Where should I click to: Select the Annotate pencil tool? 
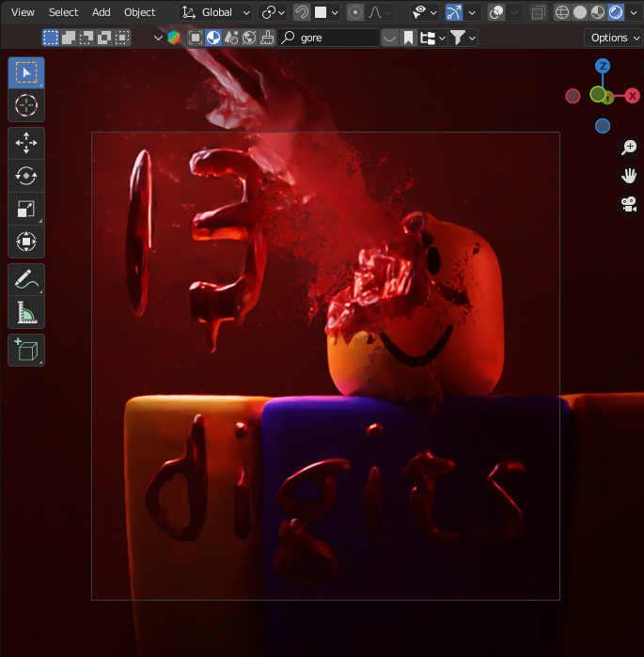coord(26,279)
